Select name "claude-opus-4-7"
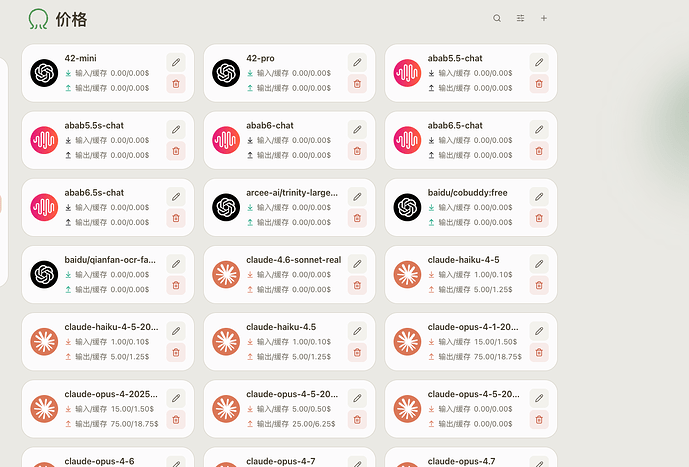The image size is (689, 467). click(x=281, y=461)
